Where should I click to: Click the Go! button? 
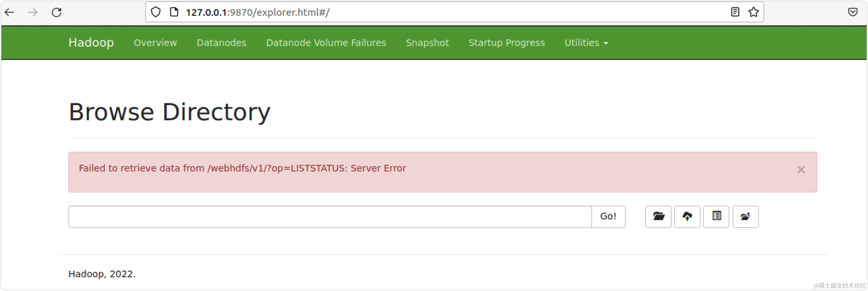point(608,216)
